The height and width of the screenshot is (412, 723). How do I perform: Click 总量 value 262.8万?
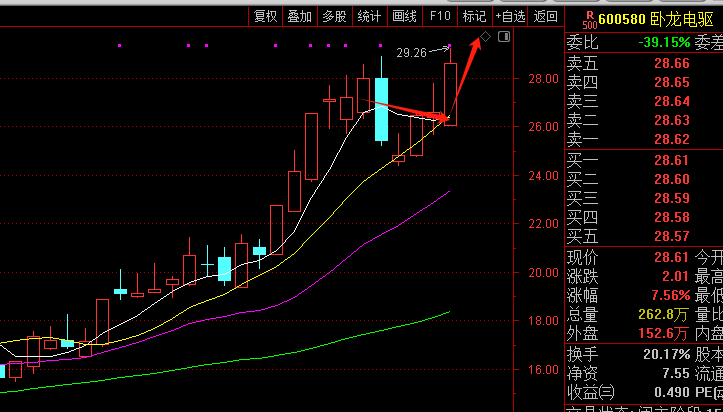[664, 315]
